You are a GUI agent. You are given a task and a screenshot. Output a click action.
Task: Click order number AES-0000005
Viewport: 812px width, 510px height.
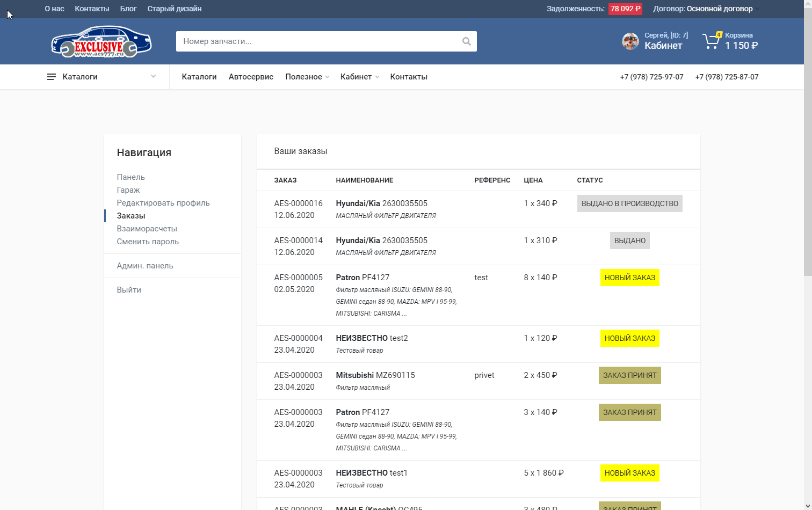(x=298, y=278)
